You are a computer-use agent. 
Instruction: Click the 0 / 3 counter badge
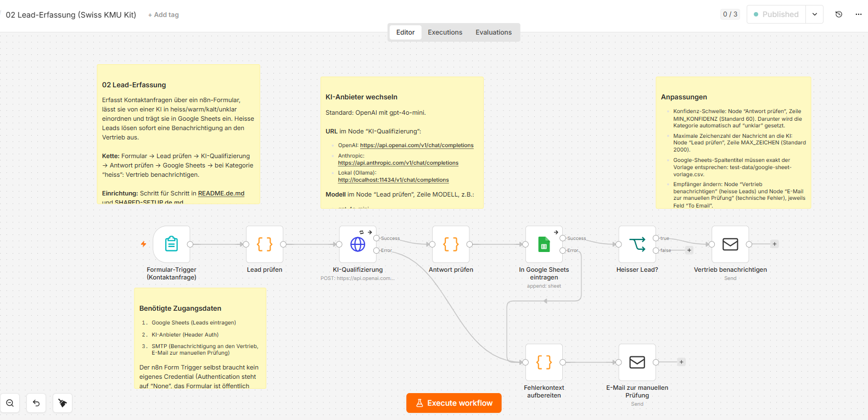pyautogui.click(x=730, y=14)
